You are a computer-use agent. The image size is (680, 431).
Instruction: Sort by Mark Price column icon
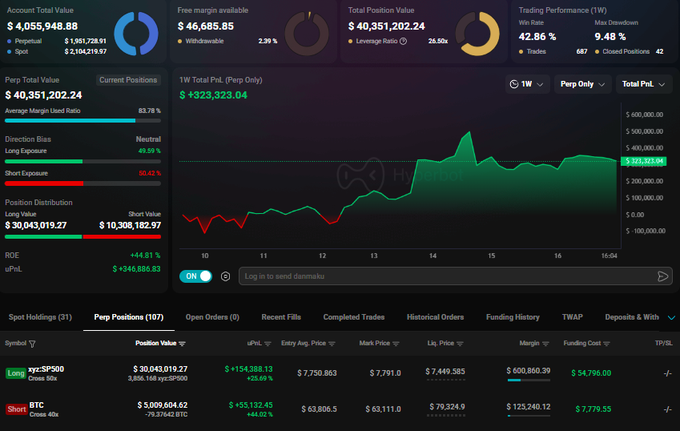coord(396,343)
